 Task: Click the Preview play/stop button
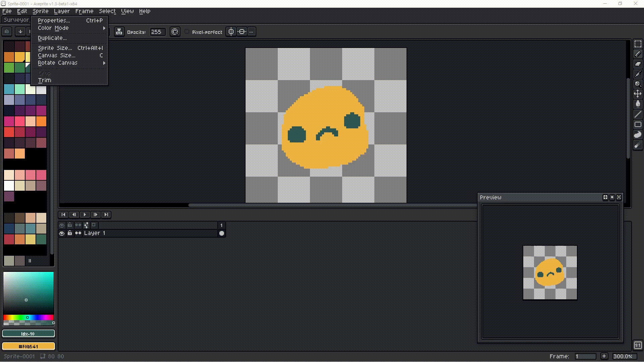(x=612, y=197)
